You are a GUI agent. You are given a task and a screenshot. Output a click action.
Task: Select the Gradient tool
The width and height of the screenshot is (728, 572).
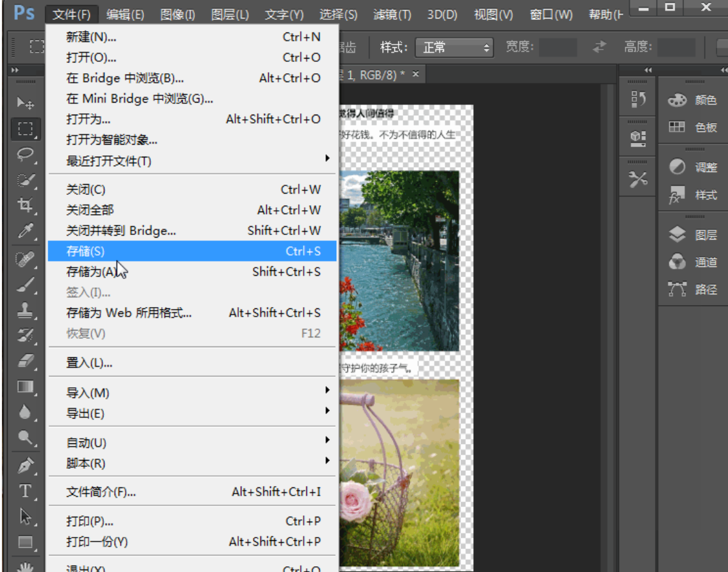tap(25, 386)
